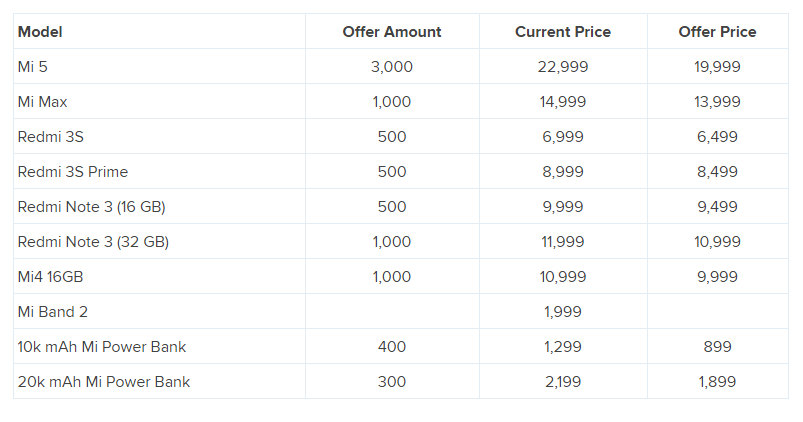Click the Current Price column header
Image resolution: width=803 pixels, height=422 pixels.
point(563,32)
